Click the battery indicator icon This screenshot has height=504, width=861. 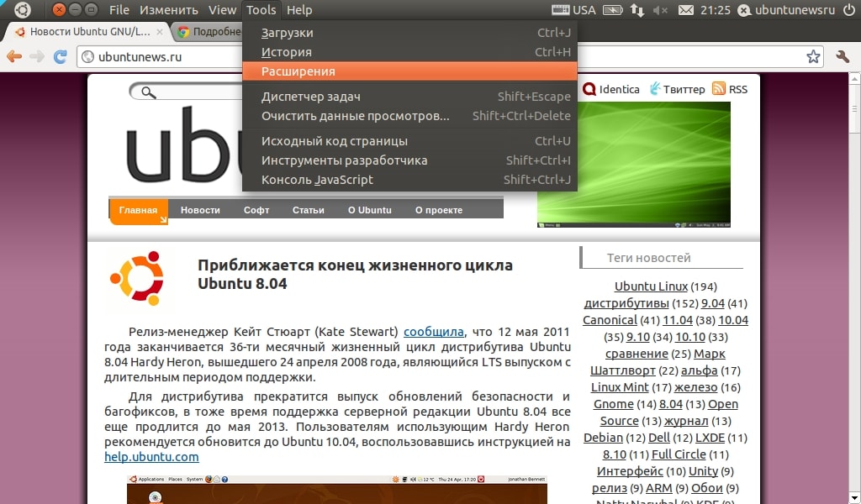click(613, 10)
